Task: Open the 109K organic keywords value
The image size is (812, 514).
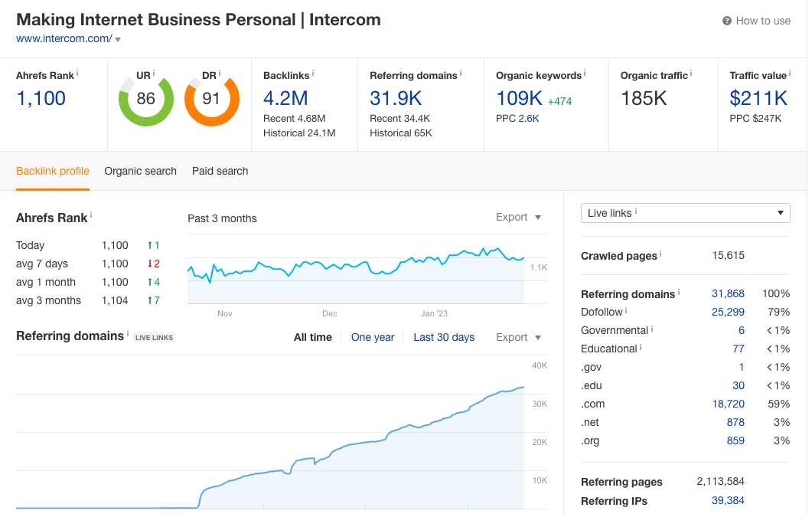Action: coord(519,99)
